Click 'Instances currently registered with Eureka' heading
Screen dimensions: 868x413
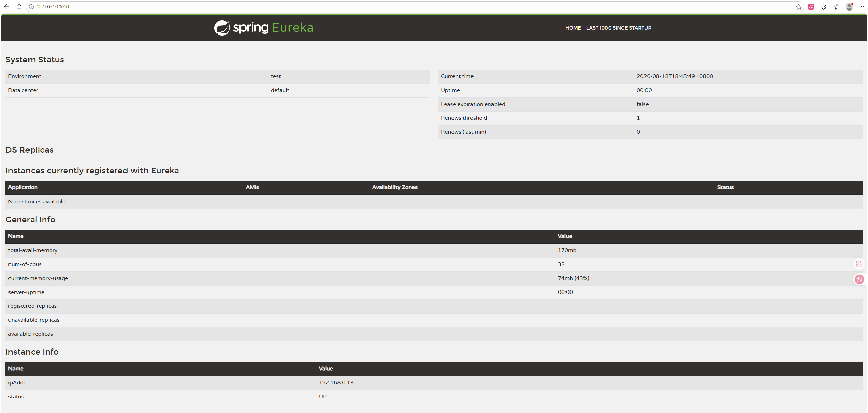click(92, 171)
